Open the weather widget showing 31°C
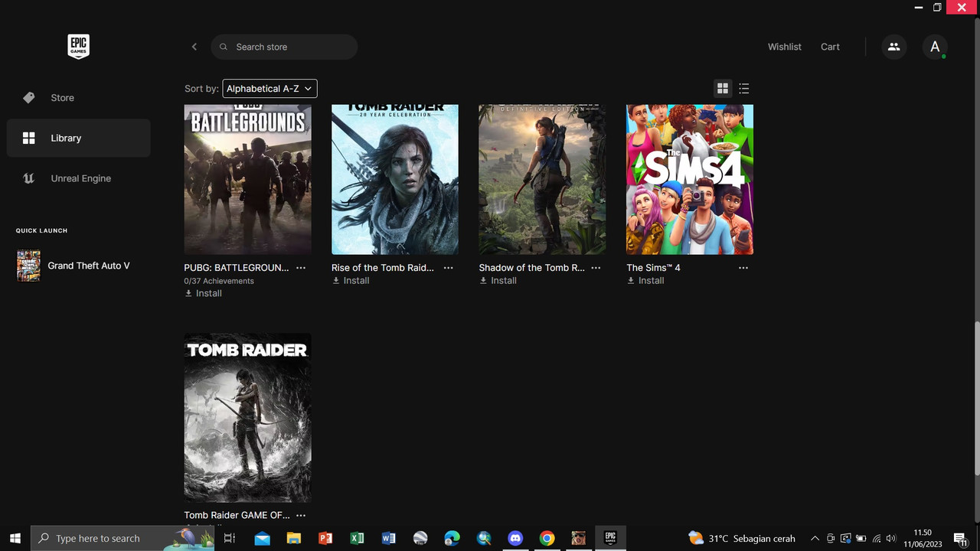980x551 pixels. (x=741, y=538)
